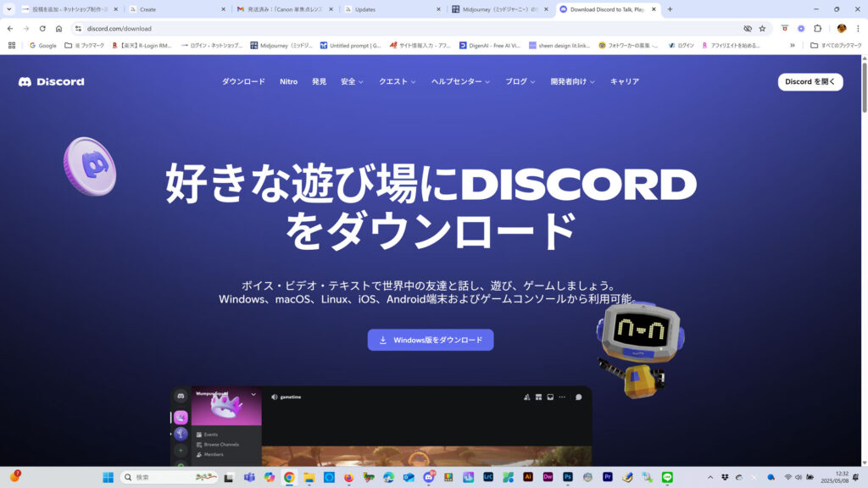868x488 pixels.
Task: Click the download arrow icon on the Windows button
Action: point(382,341)
